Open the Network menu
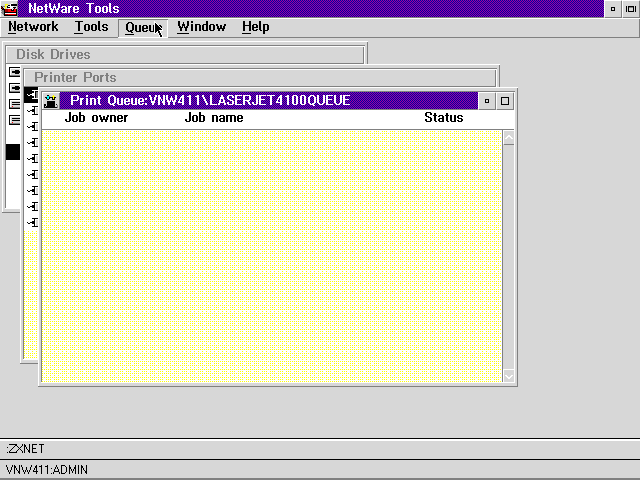This screenshot has height=480, width=640. click(33, 27)
